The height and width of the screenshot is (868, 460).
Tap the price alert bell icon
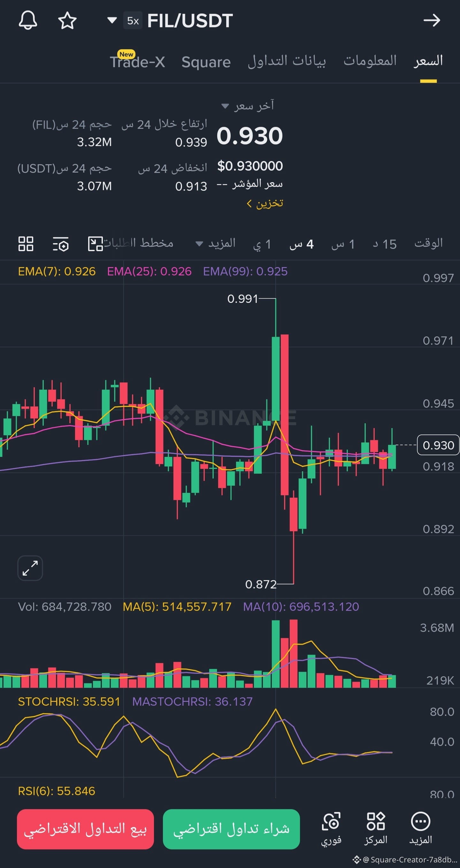28,20
